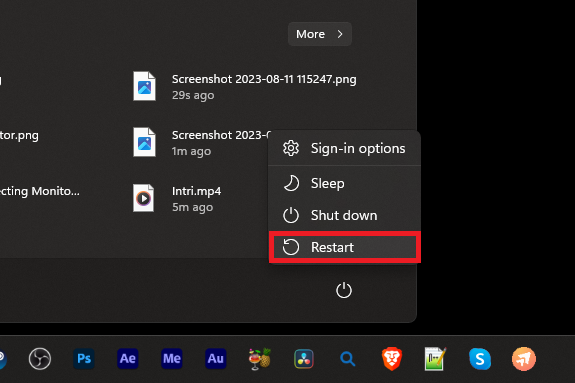Image resolution: width=575 pixels, height=383 pixels.
Task: Expand the More recommended list
Action: pos(320,34)
